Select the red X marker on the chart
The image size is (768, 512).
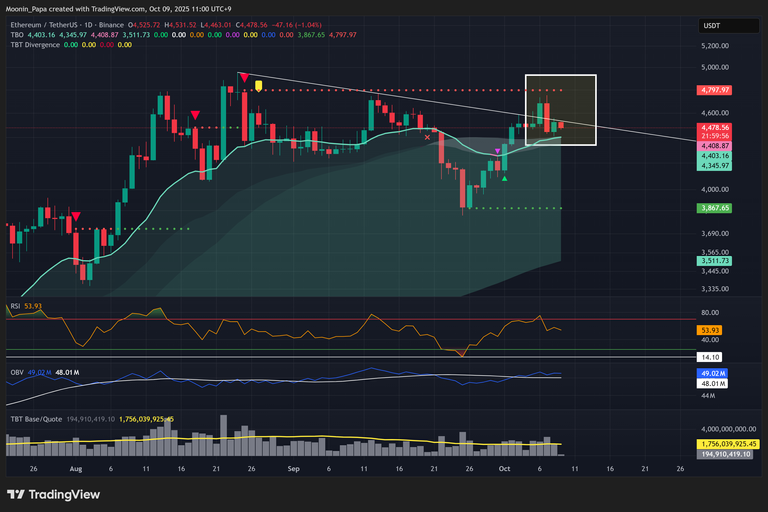pyautogui.click(x=428, y=136)
